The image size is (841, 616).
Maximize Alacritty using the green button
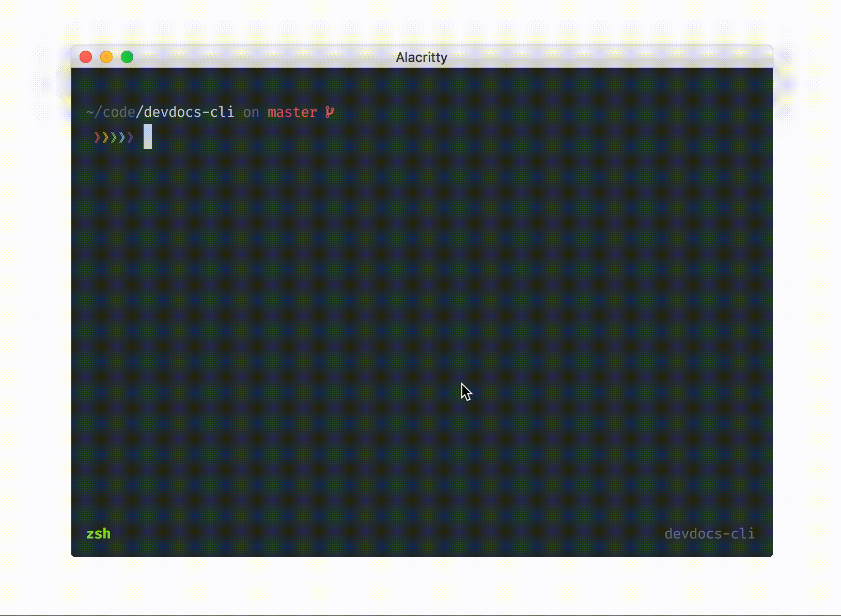click(127, 57)
